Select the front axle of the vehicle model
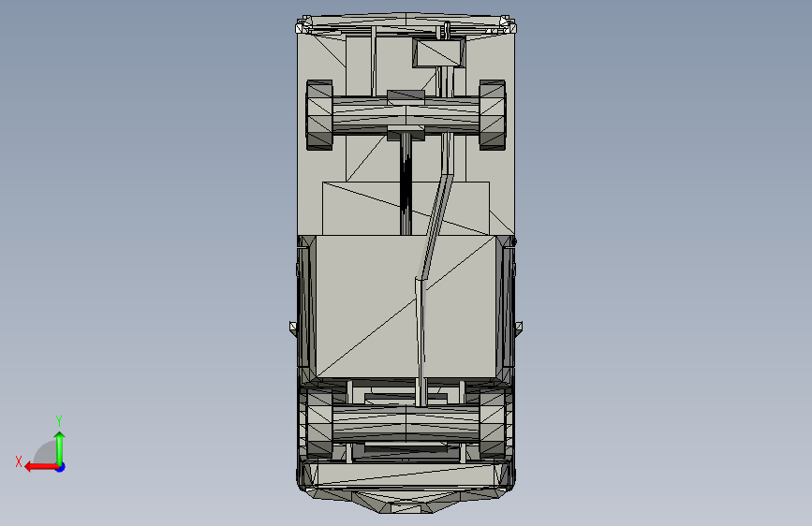812x526 pixels. [406, 115]
